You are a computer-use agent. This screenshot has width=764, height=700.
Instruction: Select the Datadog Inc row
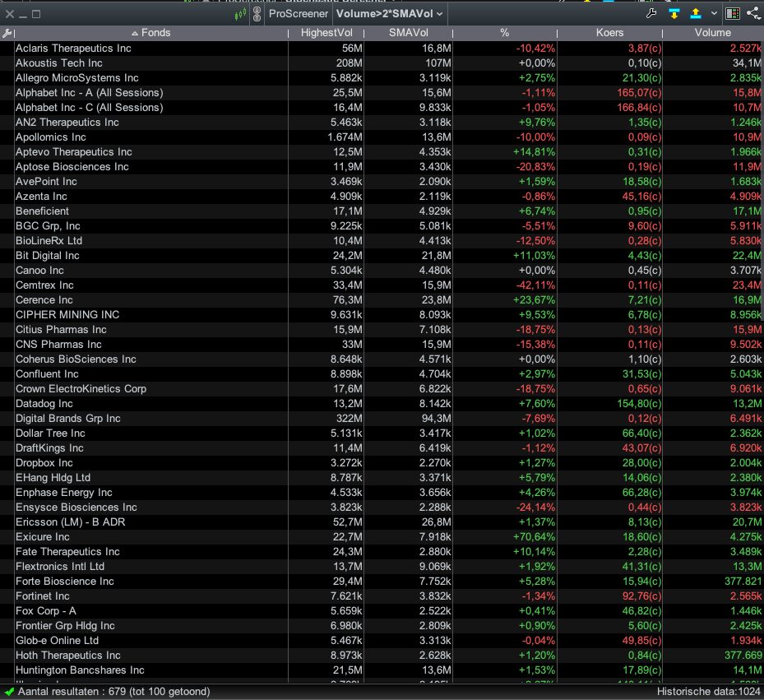(x=382, y=404)
